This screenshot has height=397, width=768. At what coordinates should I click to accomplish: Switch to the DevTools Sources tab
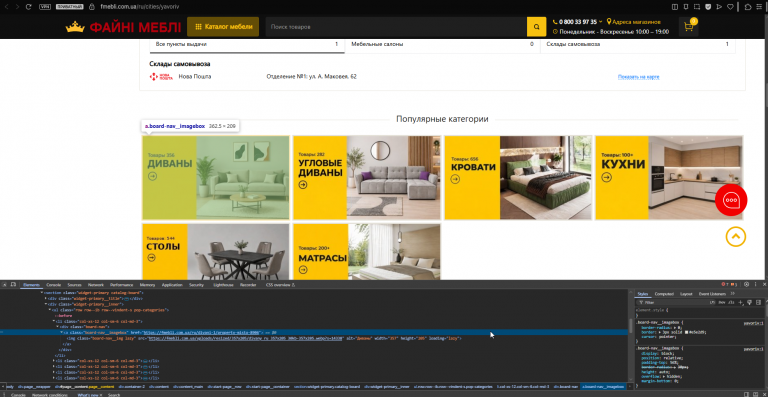(x=74, y=284)
